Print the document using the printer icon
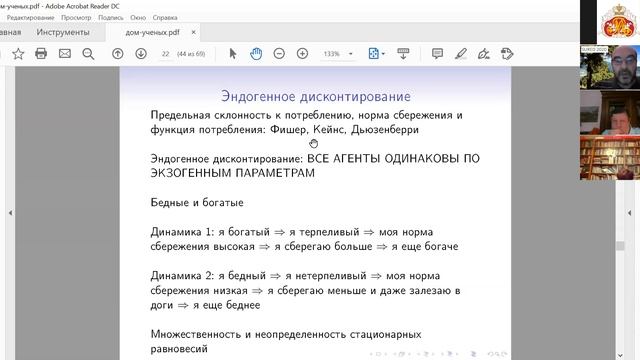This screenshot has width=640, height=360. click(41, 53)
